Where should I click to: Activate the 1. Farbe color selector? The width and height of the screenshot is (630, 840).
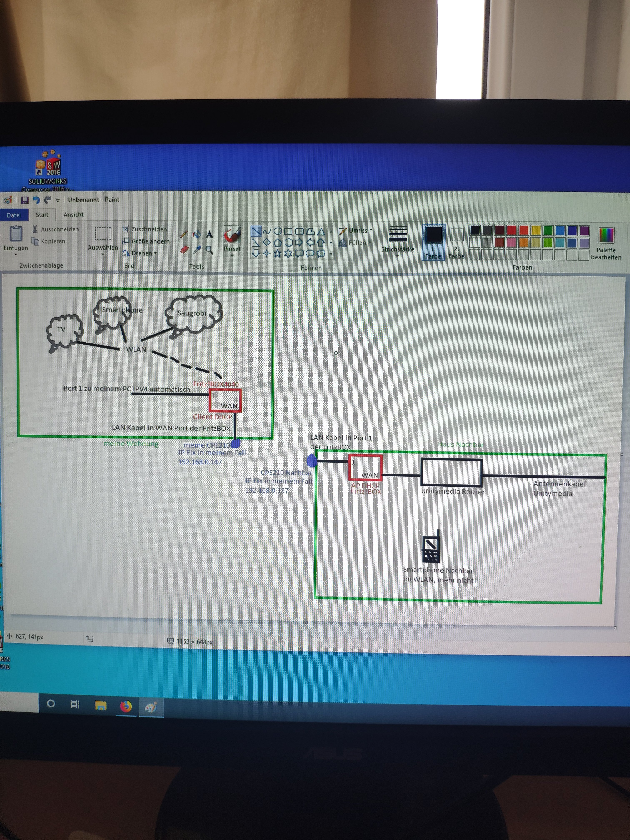click(x=433, y=242)
